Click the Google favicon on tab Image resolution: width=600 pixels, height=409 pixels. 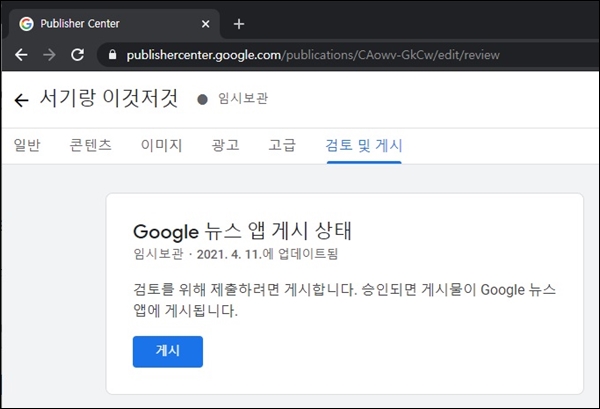click(26, 24)
